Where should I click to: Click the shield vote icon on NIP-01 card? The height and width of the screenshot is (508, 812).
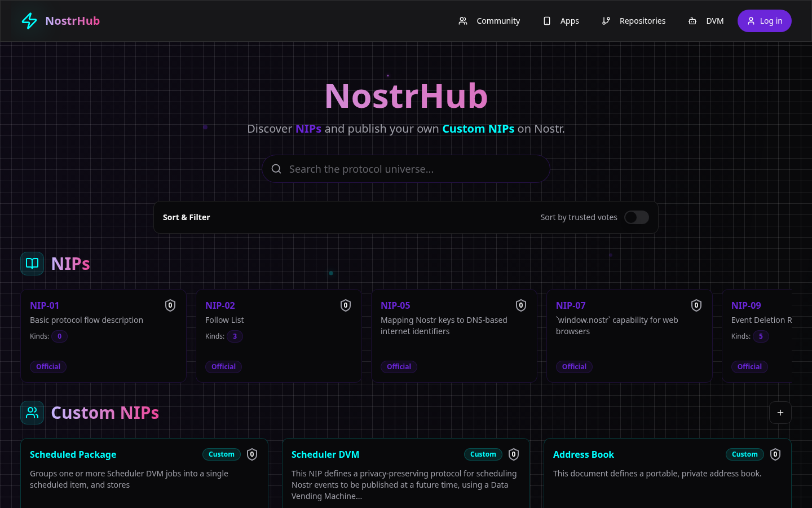pos(170,305)
